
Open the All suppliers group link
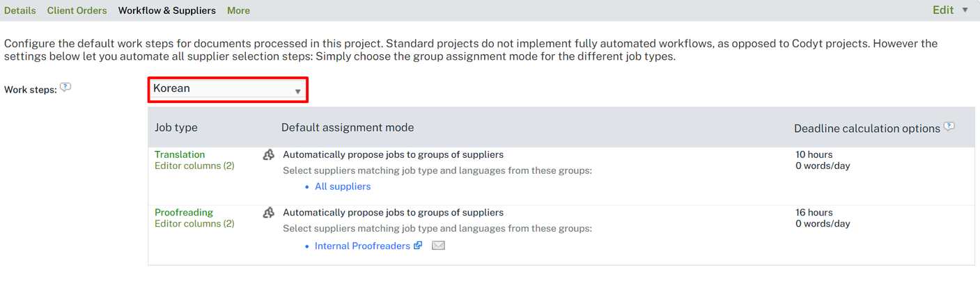click(343, 186)
